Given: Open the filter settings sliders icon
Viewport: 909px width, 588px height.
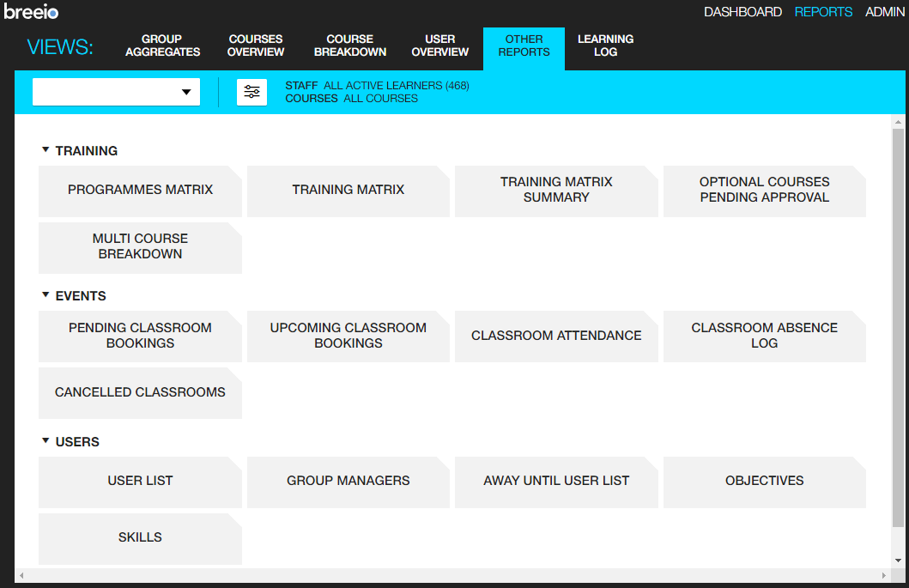Looking at the screenshot, I should click(251, 92).
